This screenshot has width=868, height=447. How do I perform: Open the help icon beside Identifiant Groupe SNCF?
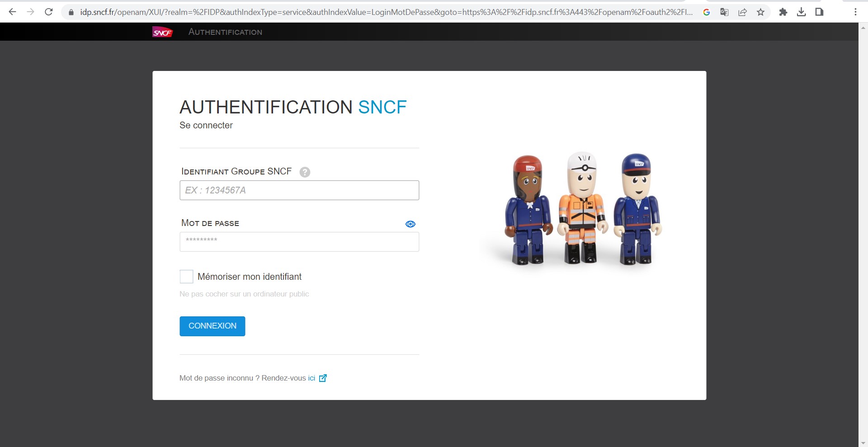305,172
